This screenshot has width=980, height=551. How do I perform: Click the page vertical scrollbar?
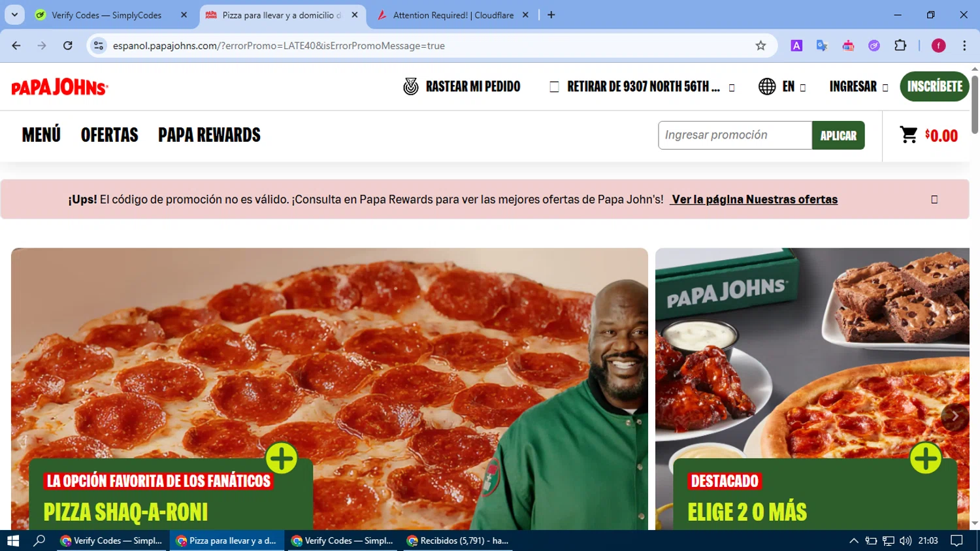click(x=975, y=105)
